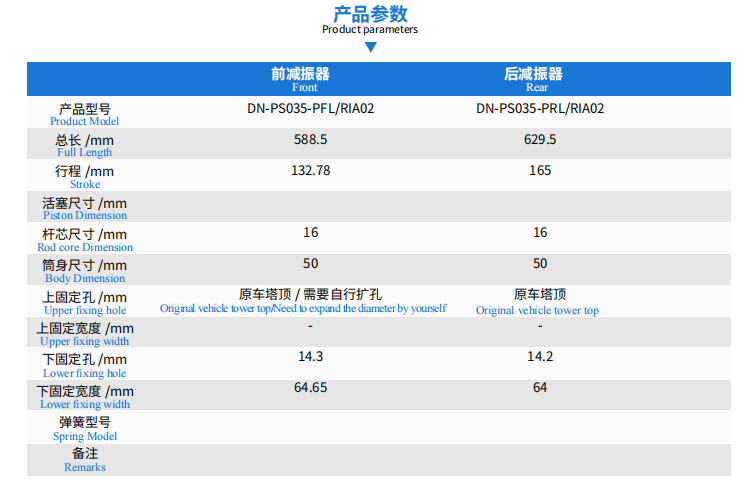
Task: Click front model DN-PS035-PFL/RIA02
Action: (x=310, y=108)
